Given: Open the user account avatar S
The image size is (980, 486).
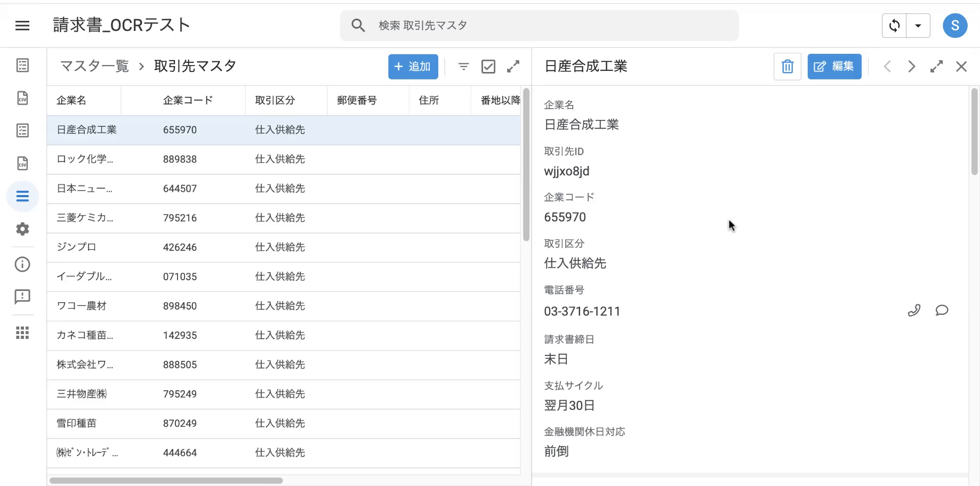Looking at the screenshot, I should coord(955,26).
